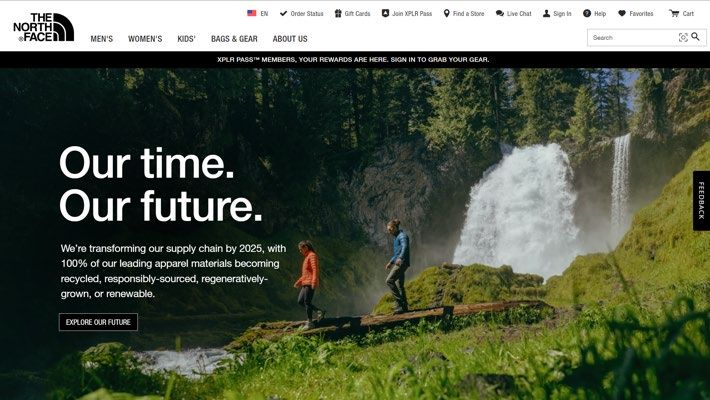View Favorites heart icon
The width and height of the screenshot is (710, 400).
point(622,14)
